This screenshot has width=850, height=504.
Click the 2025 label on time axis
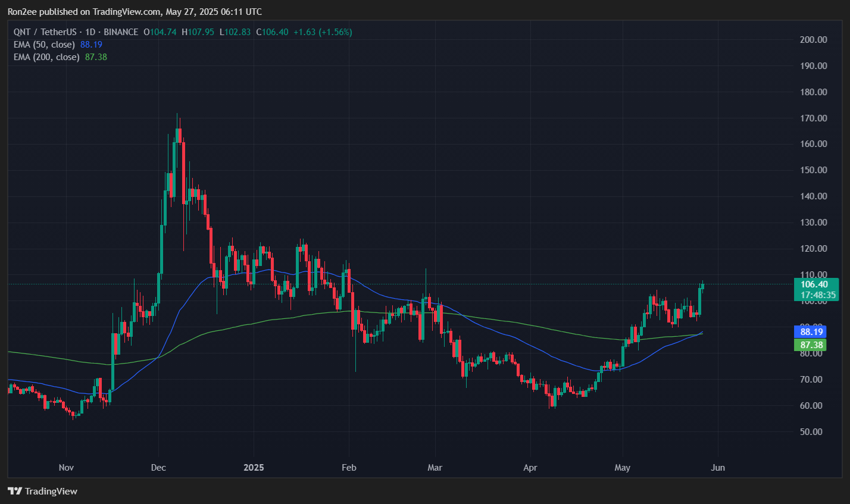[x=254, y=468]
